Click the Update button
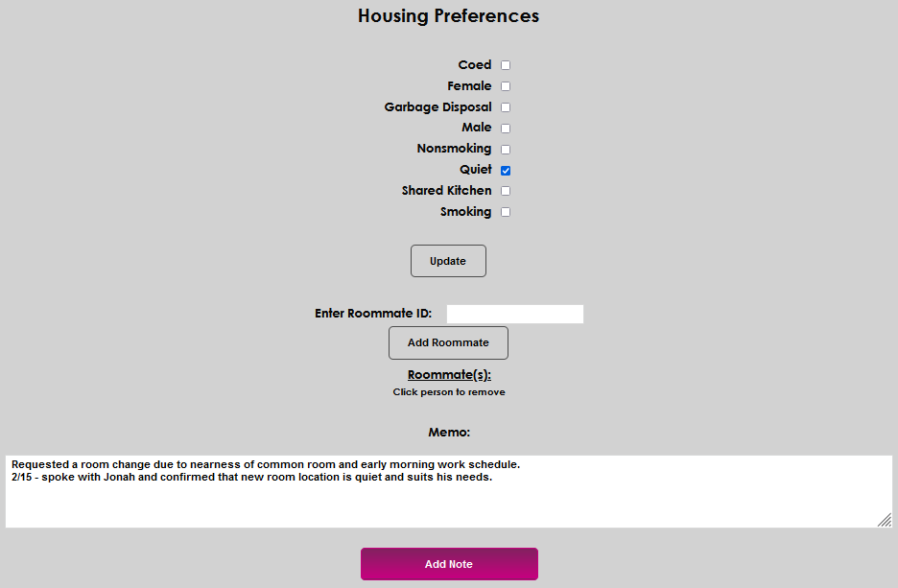898x588 pixels. pos(448,260)
